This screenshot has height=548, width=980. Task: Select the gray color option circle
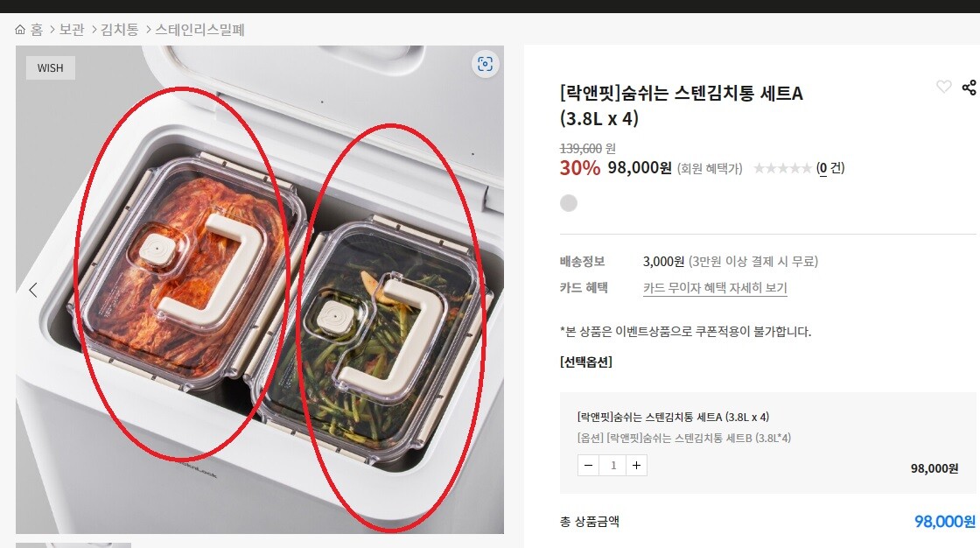[569, 203]
